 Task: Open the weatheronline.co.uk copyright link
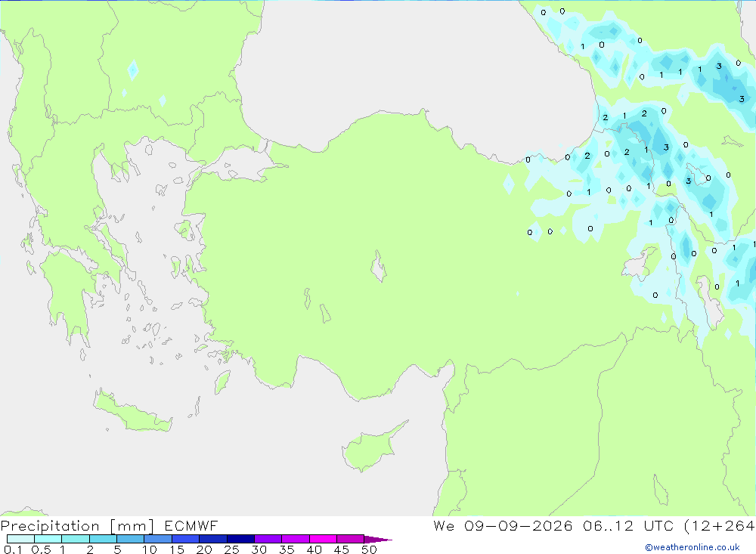[692, 547]
